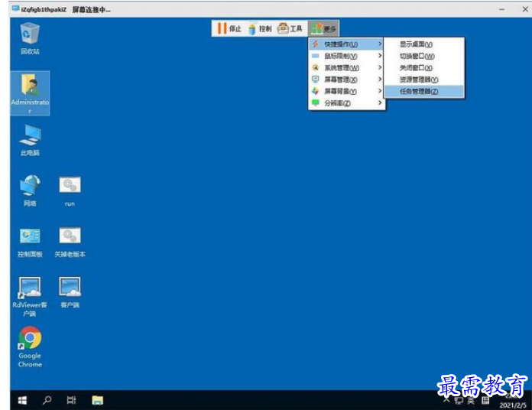The width and height of the screenshot is (532, 410).
Task: Choose 切换窗口(W) in the submenu
Action: coord(424,56)
